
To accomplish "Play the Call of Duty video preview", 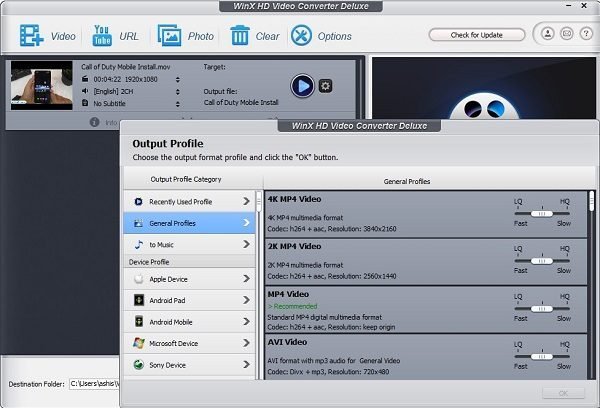I will pyautogui.click(x=302, y=86).
